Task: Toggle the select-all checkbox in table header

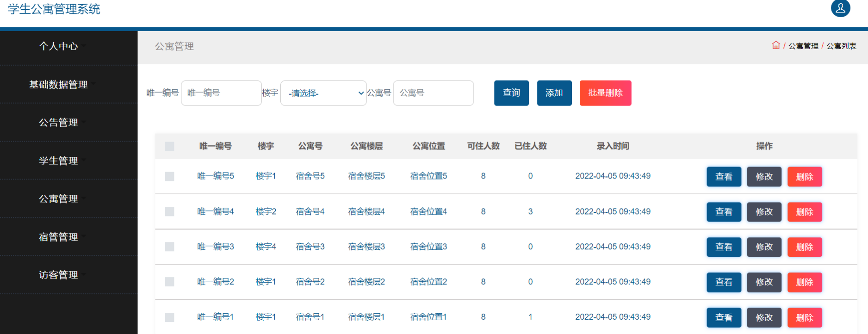Action: click(x=169, y=146)
